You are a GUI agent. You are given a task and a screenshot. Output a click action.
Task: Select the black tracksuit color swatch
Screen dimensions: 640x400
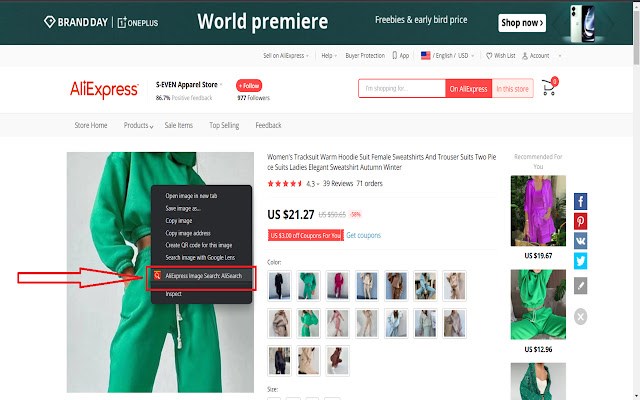(x=279, y=285)
